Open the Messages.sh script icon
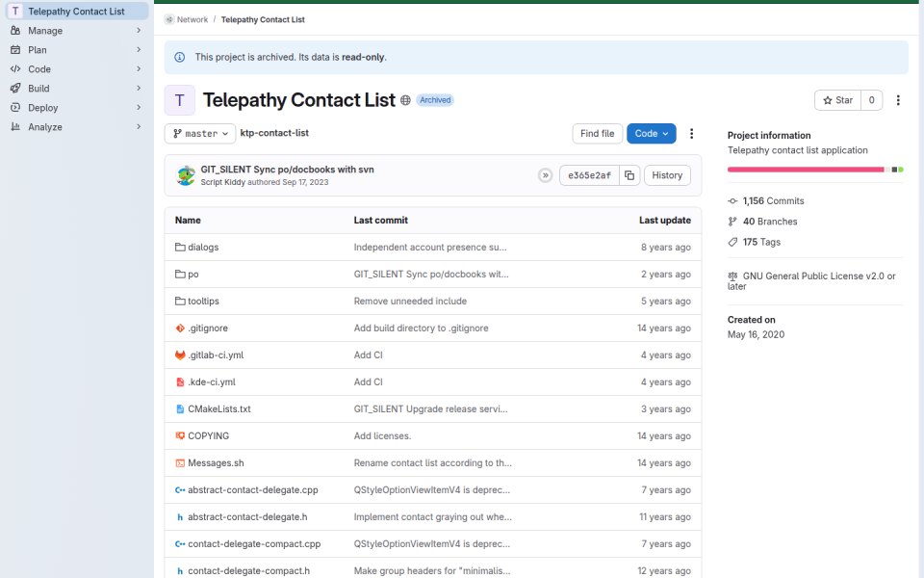This screenshot has width=924, height=578. (x=180, y=463)
